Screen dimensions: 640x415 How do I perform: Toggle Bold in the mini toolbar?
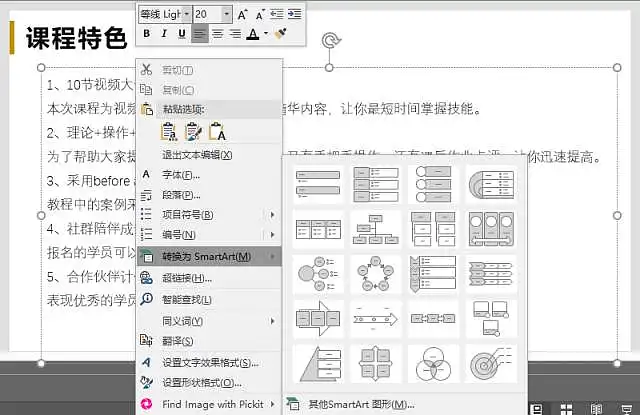(147, 33)
